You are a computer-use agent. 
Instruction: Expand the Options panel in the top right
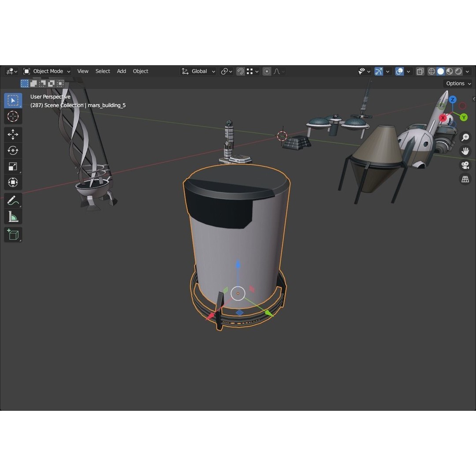[x=457, y=83]
